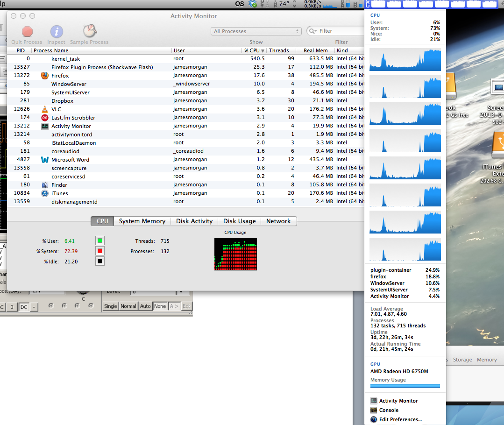Sort by the Process Name column header

pyautogui.click(x=101, y=50)
